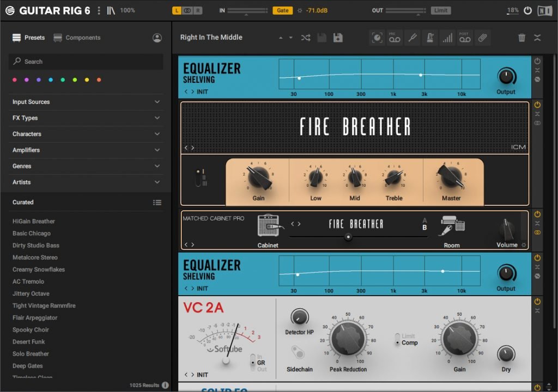The image size is (558, 392).
Task: Click the trash icon to clear rack
Action: (521, 38)
